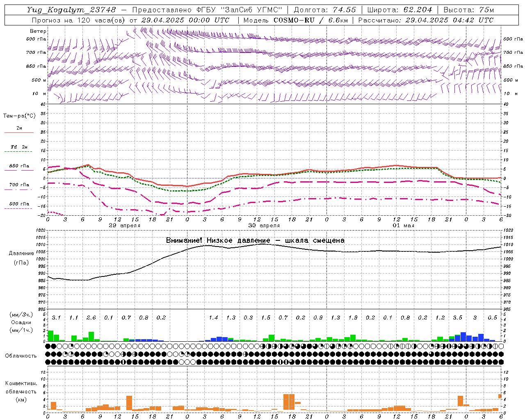Screen dimensions: 525x420
Task: Click the '(мм/1ч.)' precipitation unit label
Action: [21, 330]
